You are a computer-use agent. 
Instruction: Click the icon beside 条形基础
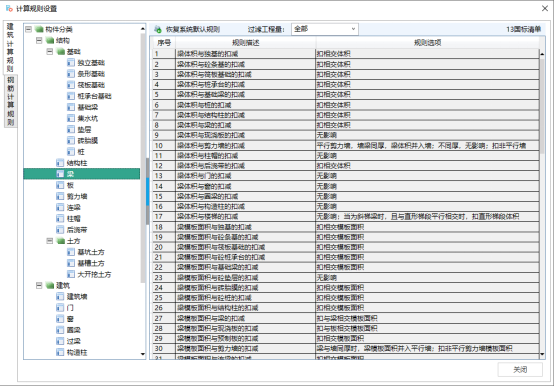click(x=71, y=74)
